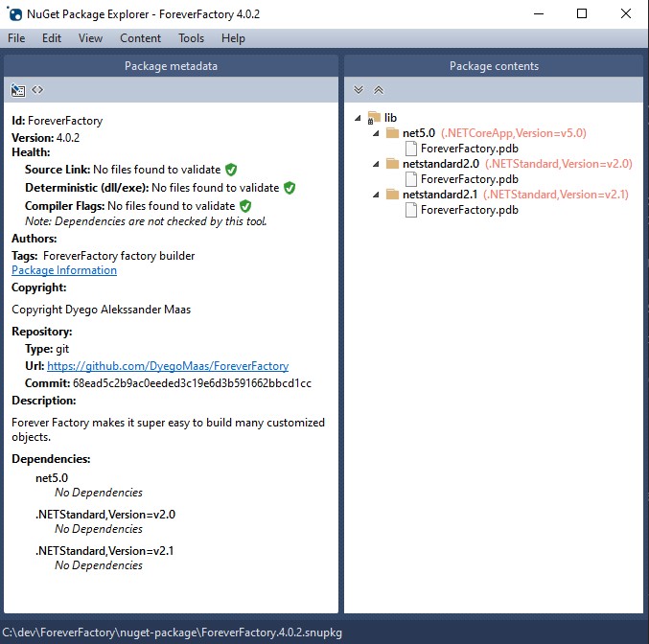Viewport: 649px width, 644px height.
Task: Click the lib folder icon
Action: [x=374, y=118]
